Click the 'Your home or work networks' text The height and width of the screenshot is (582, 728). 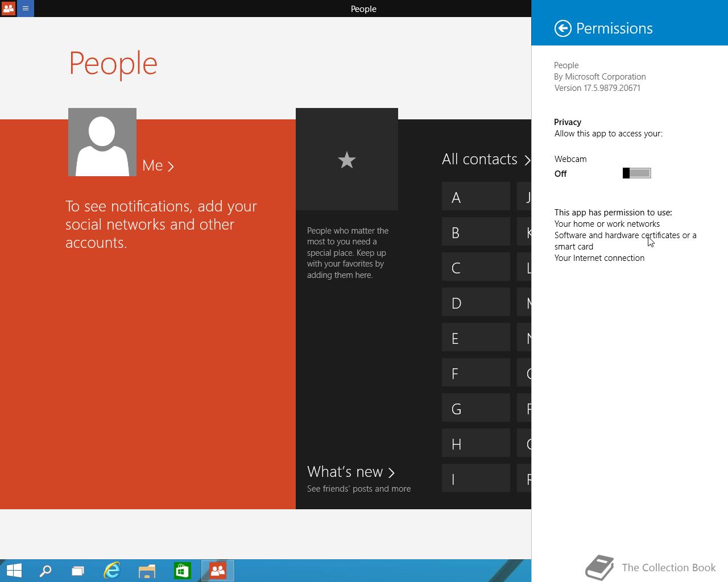click(x=607, y=224)
